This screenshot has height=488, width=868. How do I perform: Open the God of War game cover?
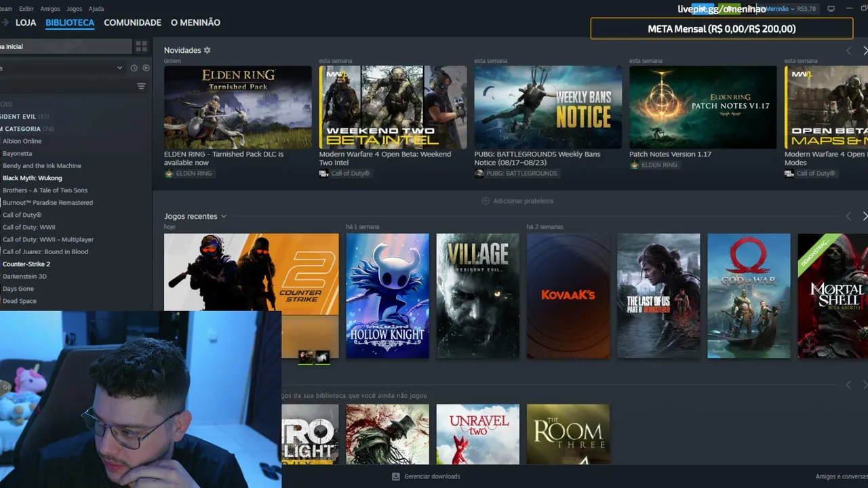[x=749, y=296]
